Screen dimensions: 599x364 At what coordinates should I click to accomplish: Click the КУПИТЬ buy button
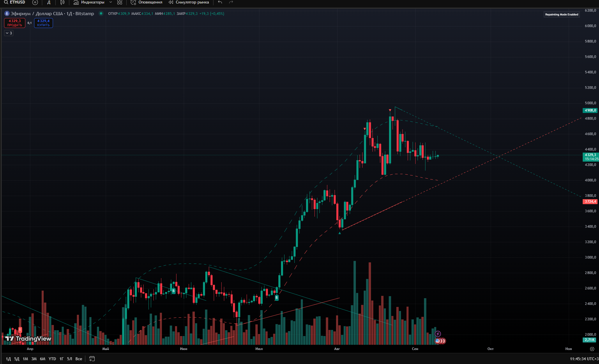(43, 23)
